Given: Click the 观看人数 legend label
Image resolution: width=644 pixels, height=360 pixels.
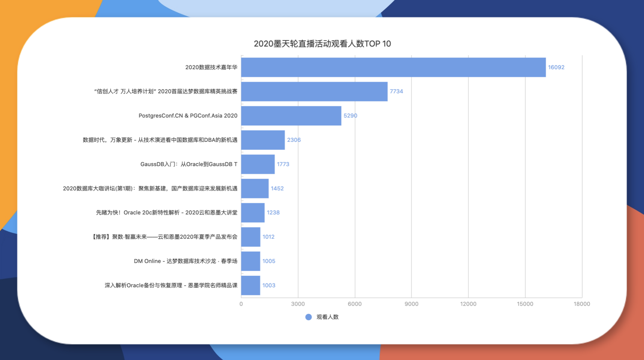Looking at the screenshot, I should click(328, 317).
